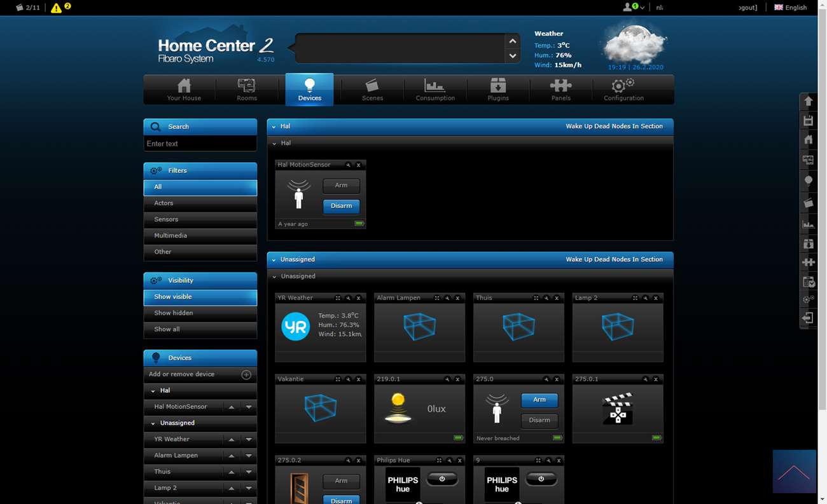Click the 275.0.1 scene clapperboard icon
Viewport: 827px width, 504px height.
pos(617,408)
